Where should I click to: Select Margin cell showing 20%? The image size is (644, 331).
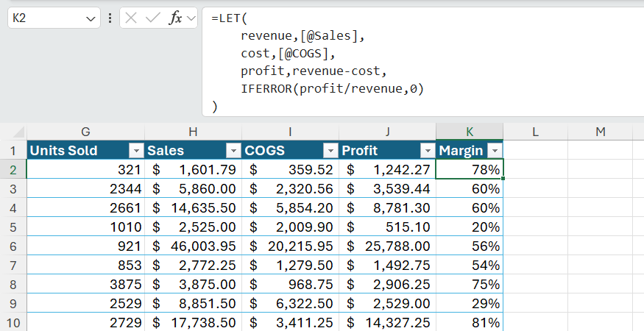(470, 227)
